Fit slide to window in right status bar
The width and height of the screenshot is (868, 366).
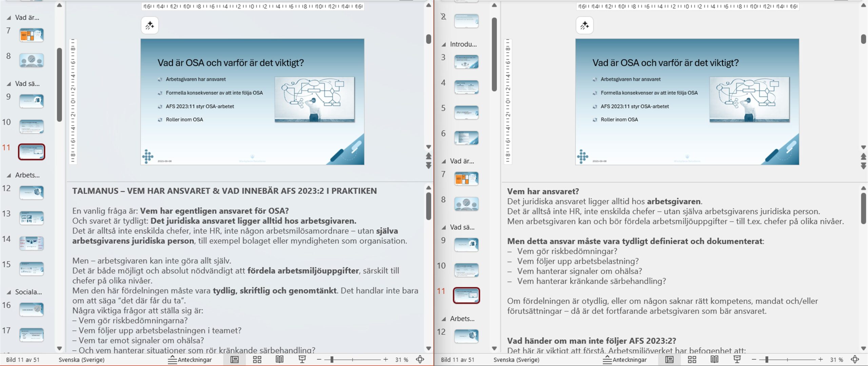click(855, 360)
